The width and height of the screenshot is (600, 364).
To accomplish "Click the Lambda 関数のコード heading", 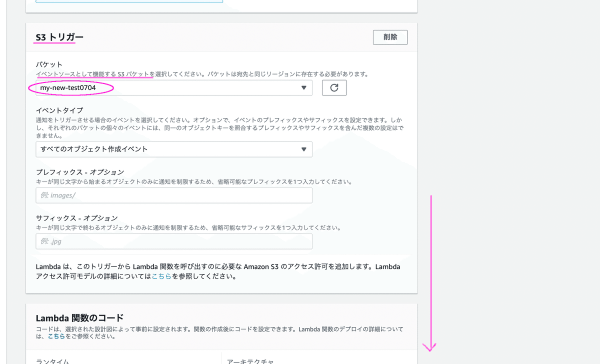I will [79, 317].
